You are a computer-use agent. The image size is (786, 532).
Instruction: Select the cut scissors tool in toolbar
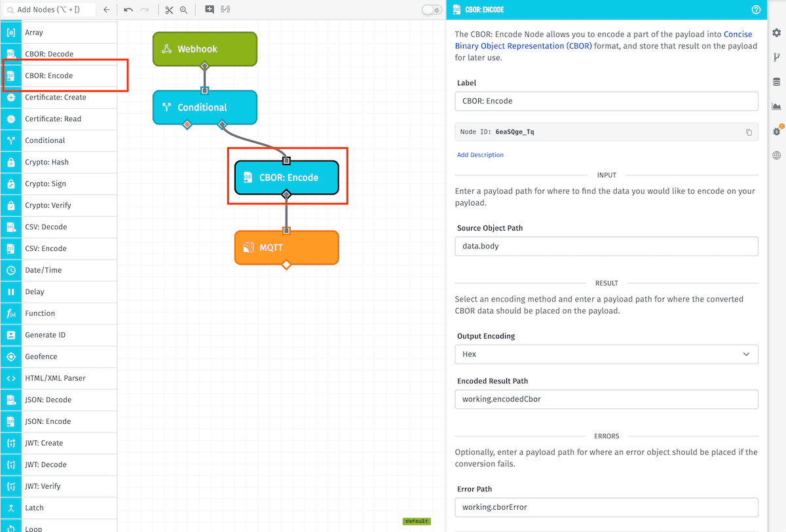tap(168, 10)
